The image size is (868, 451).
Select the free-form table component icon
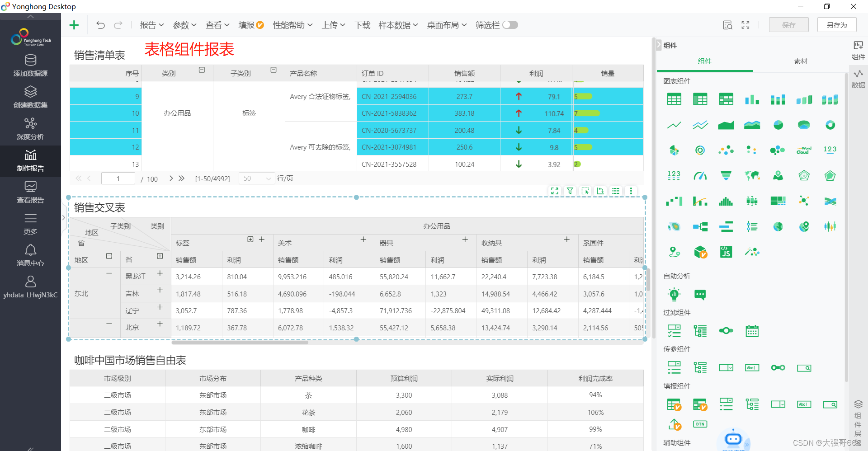pos(726,99)
